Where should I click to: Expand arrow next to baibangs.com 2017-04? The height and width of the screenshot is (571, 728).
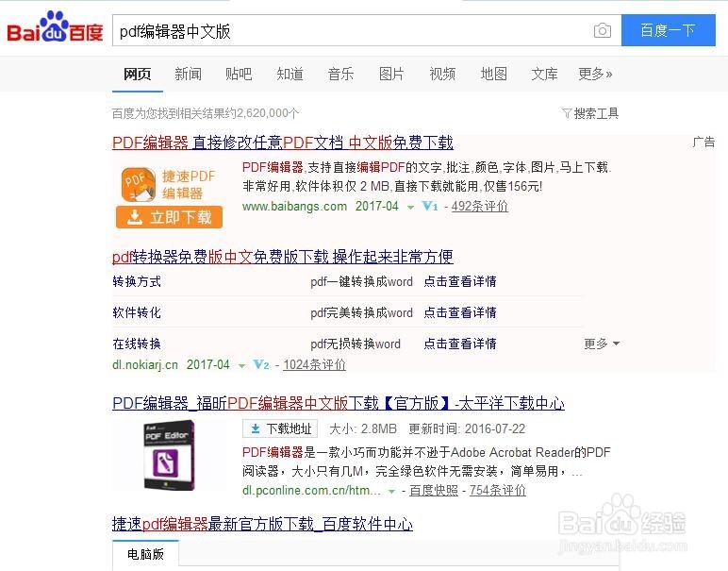(410, 208)
